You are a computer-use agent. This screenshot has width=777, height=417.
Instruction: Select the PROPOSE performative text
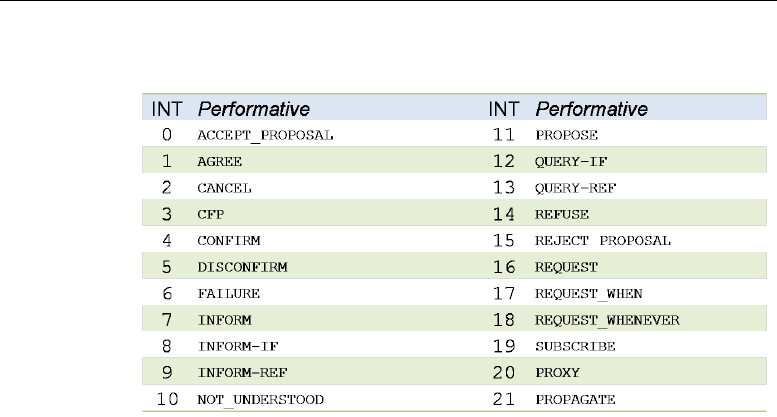(566, 134)
